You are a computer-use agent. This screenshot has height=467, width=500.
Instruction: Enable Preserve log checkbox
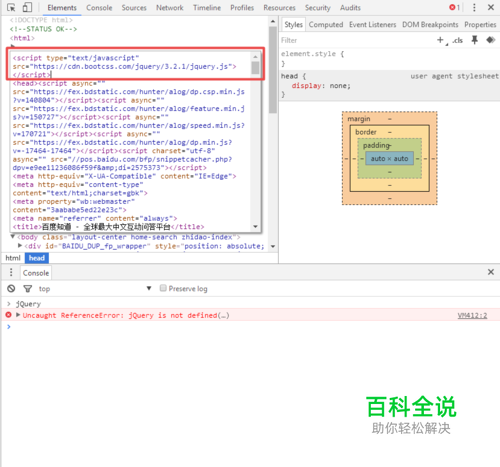[x=163, y=288]
